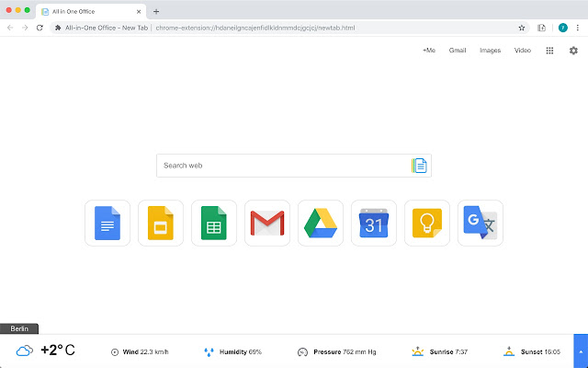The image size is (588, 368).
Task: Open the Google Calendar shortcut tile
Action: click(x=374, y=223)
